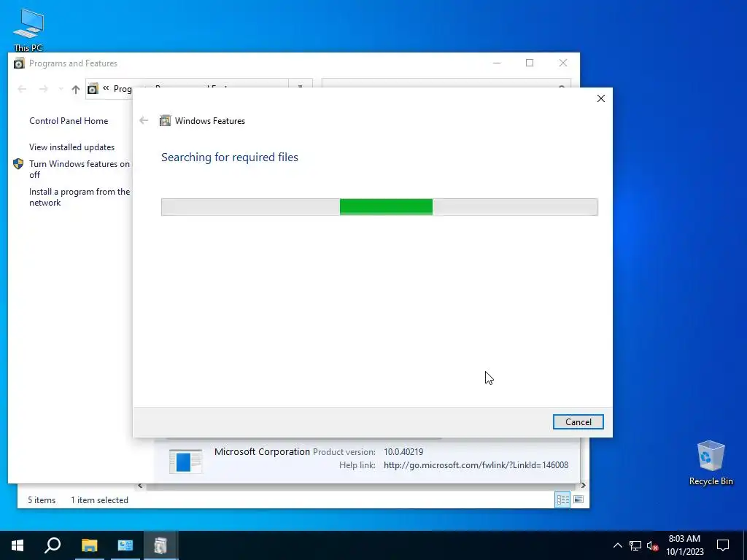Screen dimensions: 747x560
Task: Click the green progress bar
Action: (x=386, y=206)
